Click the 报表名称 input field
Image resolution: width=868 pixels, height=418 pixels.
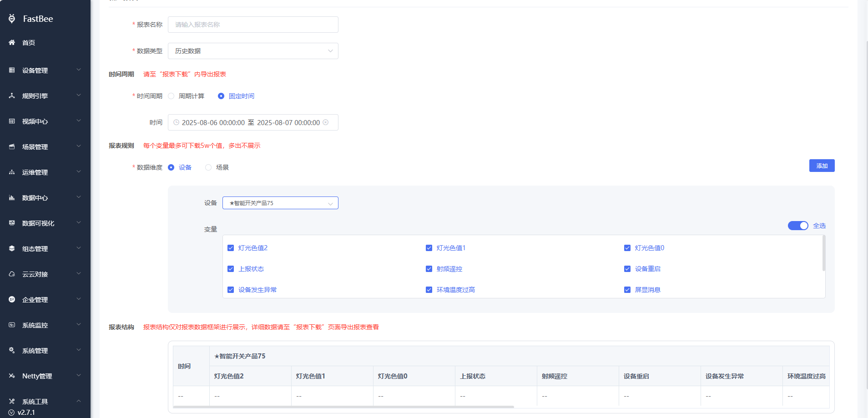click(x=253, y=25)
